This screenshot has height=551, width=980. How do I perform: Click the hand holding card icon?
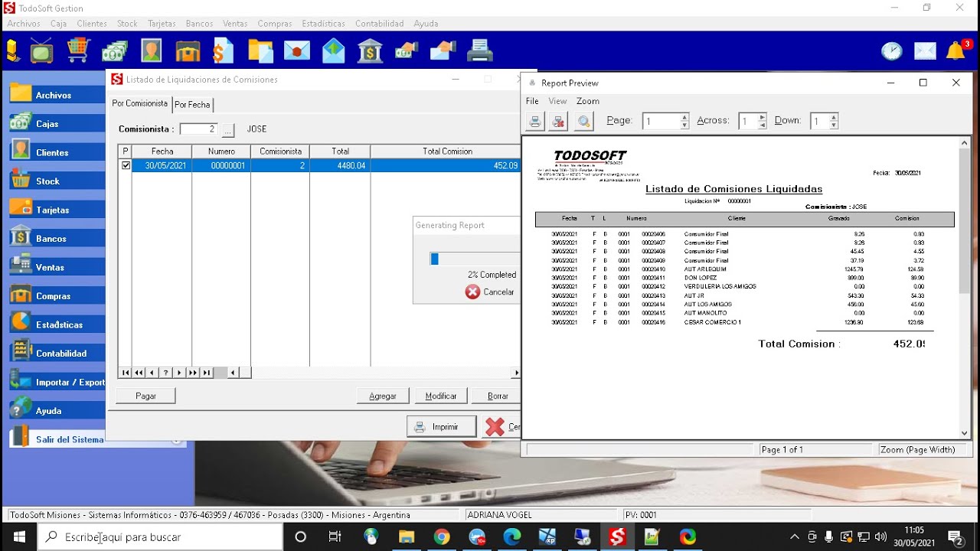(x=443, y=51)
